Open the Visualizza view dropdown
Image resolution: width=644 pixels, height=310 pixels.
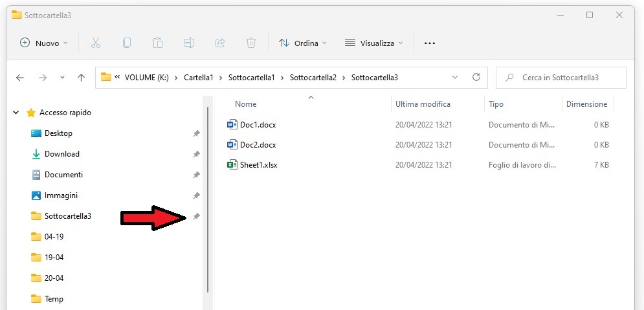373,43
